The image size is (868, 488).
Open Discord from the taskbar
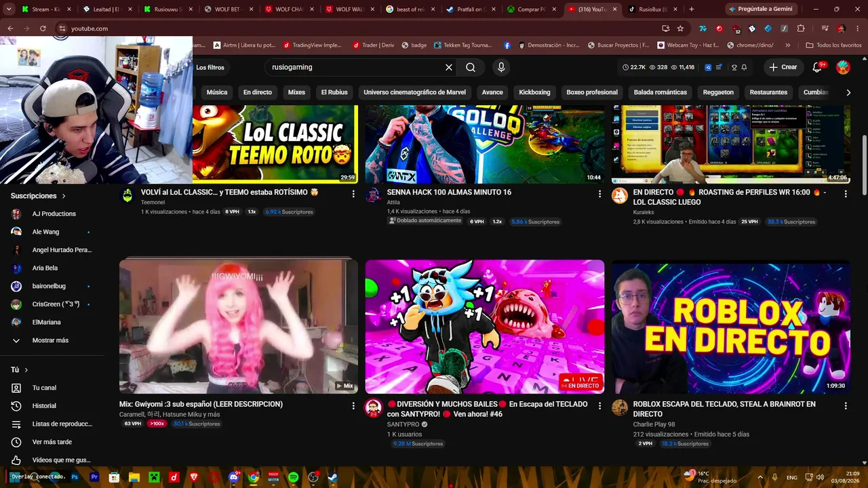tap(235, 477)
